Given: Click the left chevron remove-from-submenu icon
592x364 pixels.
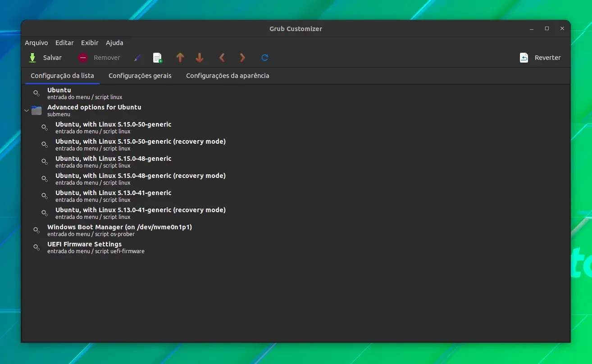Looking at the screenshot, I should click(x=222, y=58).
